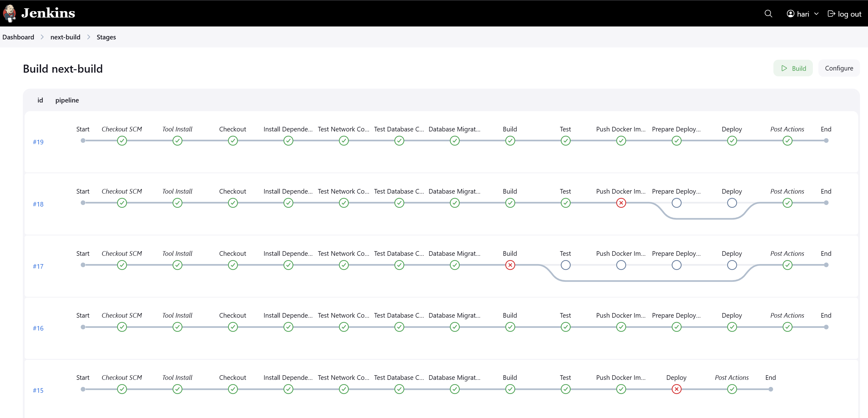This screenshot has width=868, height=418.
Task: Expand chevron after next-build breadcrumb
Action: click(89, 37)
